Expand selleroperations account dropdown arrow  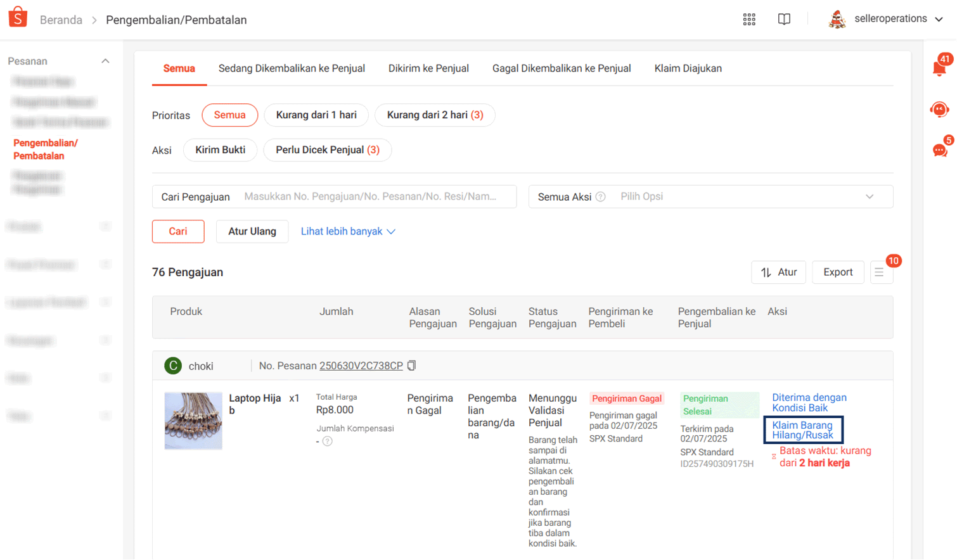tap(939, 19)
